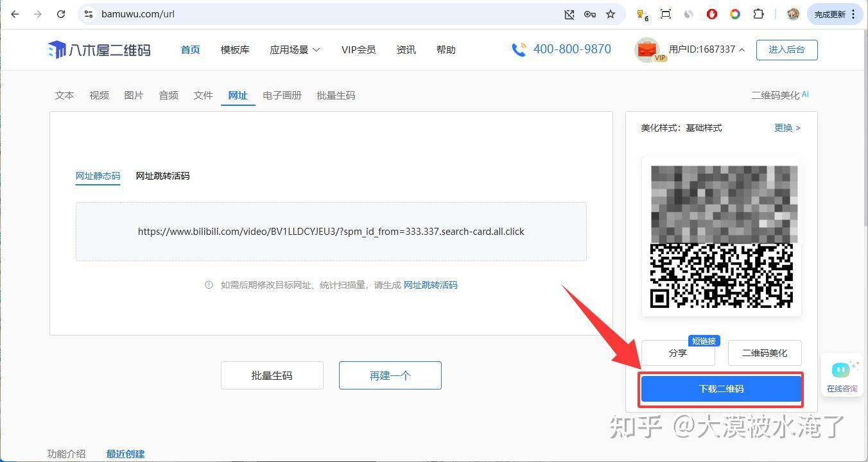The image size is (868, 462).
Task: Select the 网址跳转活码 sub-tab
Action: coord(162,176)
